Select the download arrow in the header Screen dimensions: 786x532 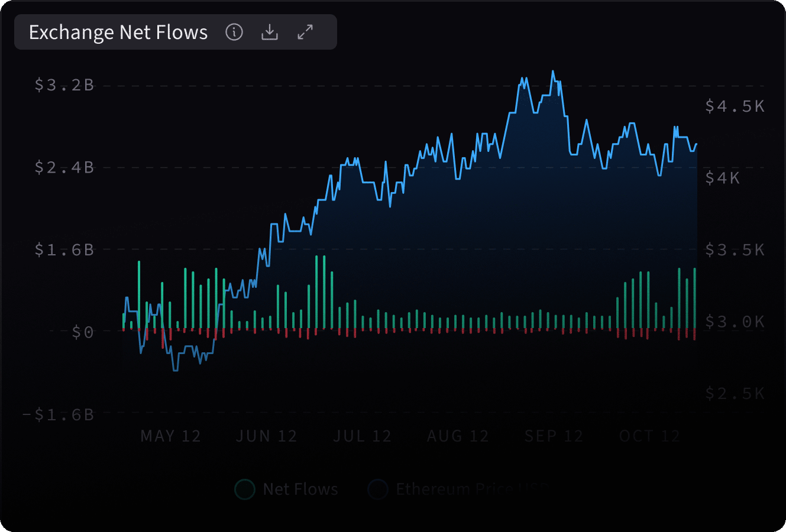point(270,33)
